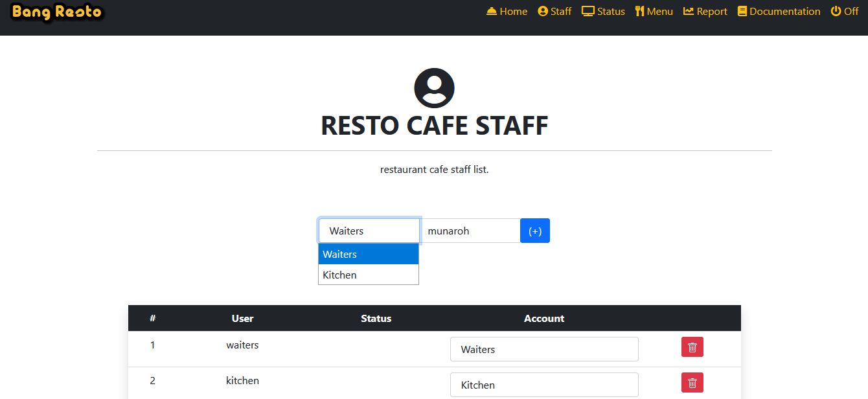Open the Account dropdown for kitchen row
This screenshot has width=868, height=399.
pos(544,385)
